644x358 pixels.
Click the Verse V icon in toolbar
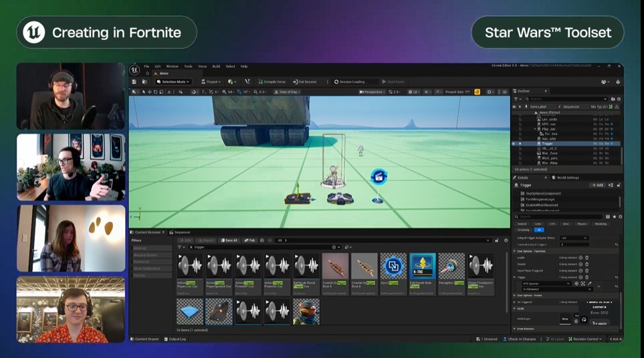click(247, 82)
